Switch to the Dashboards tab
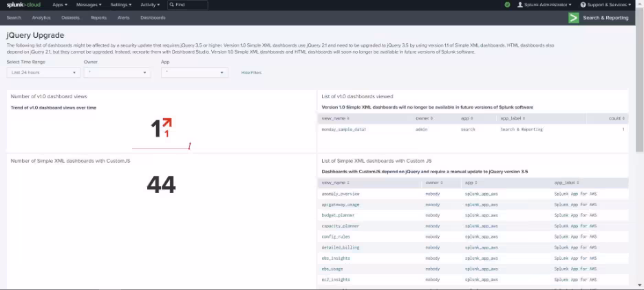 pyautogui.click(x=153, y=18)
